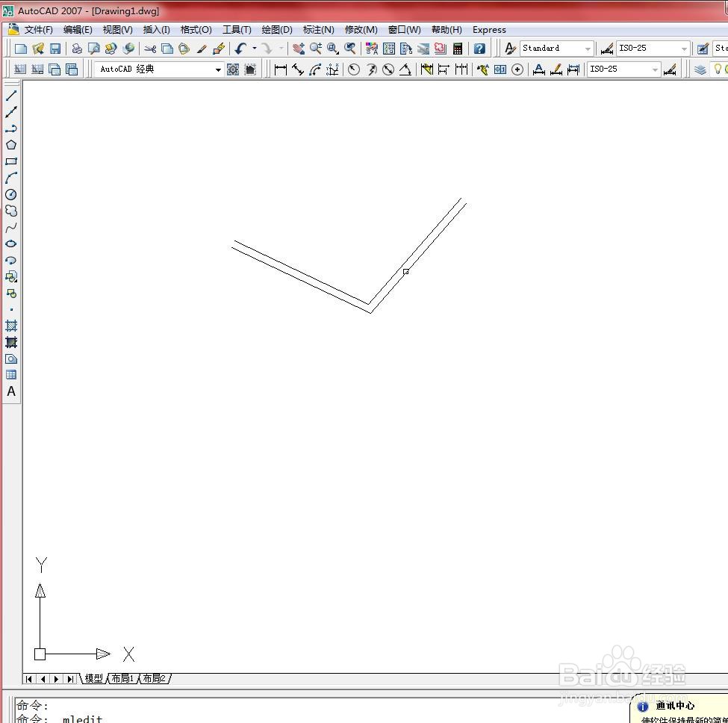The image size is (728, 723).
Task: Select the Hatch tool
Action: pos(11,326)
